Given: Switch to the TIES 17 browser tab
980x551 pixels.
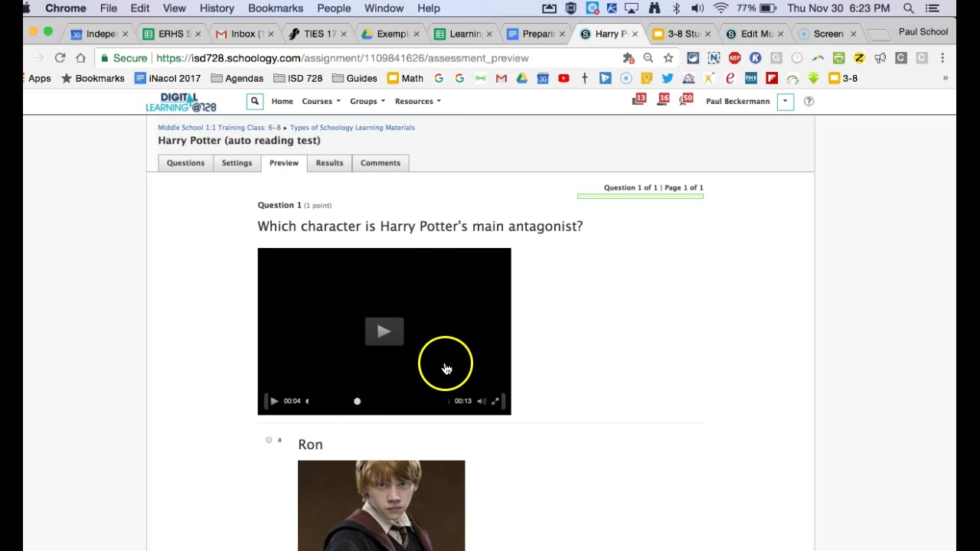Looking at the screenshot, I should tap(315, 34).
